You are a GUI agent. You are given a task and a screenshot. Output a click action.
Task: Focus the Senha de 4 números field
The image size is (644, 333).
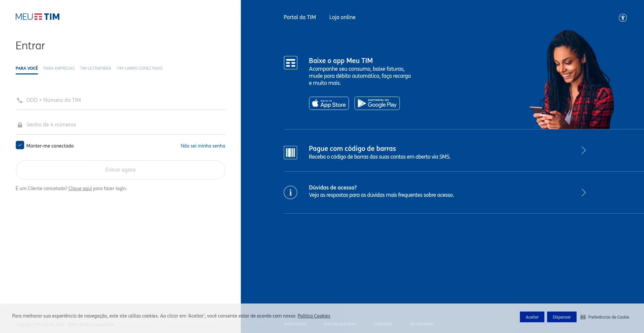[120, 125]
